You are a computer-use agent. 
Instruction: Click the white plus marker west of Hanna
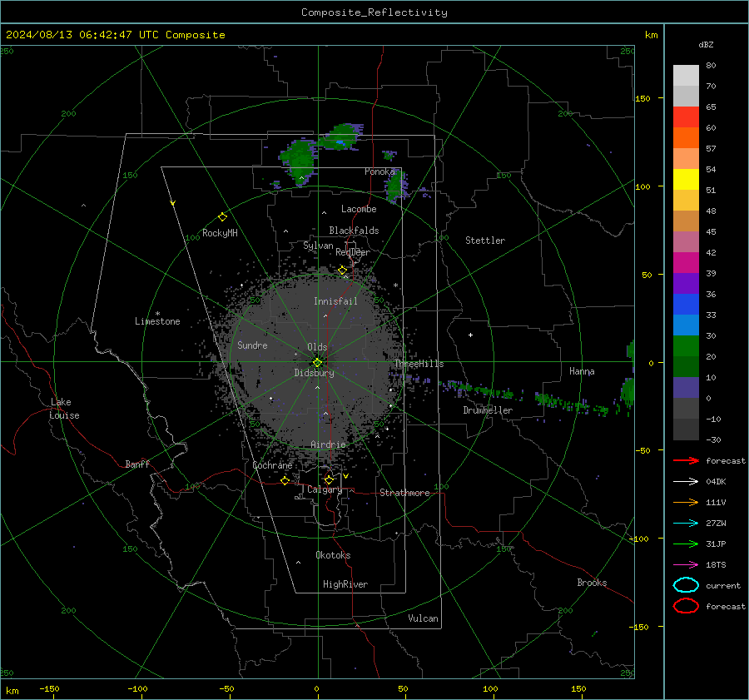point(470,335)
